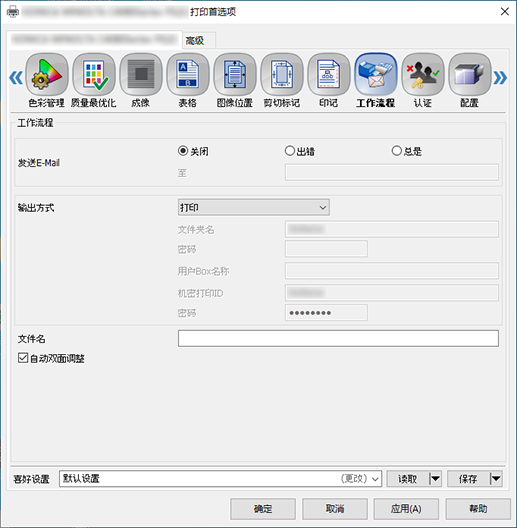Viewport: 517px width, 528px height.
Task: Toggle the 自动双面调整 checkbox
Action: 23,358
